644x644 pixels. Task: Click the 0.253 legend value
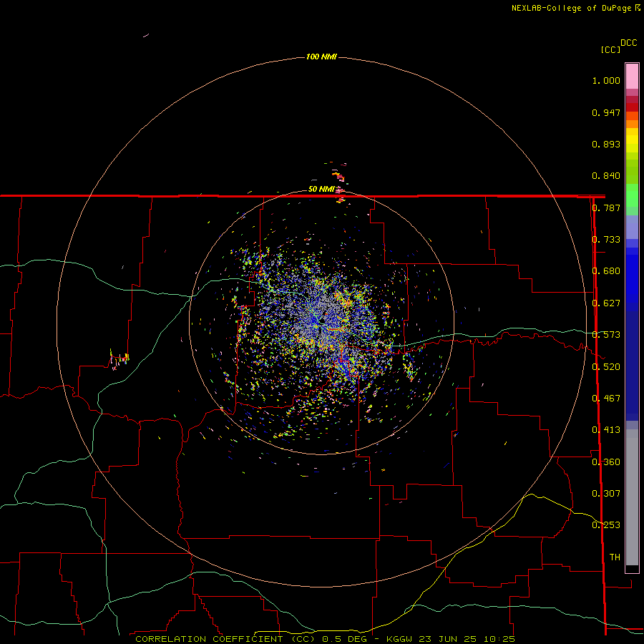(606, 525)
